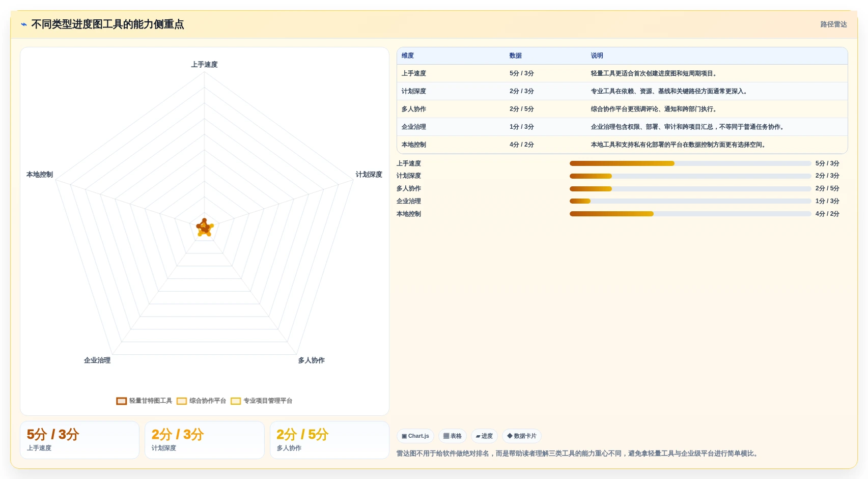Click the 数据 column header
This screenshot has width=868, height=479.
[516, 56]
